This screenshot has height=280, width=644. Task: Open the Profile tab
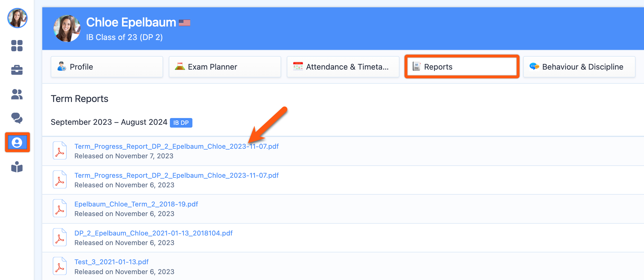tap(107, 67)
